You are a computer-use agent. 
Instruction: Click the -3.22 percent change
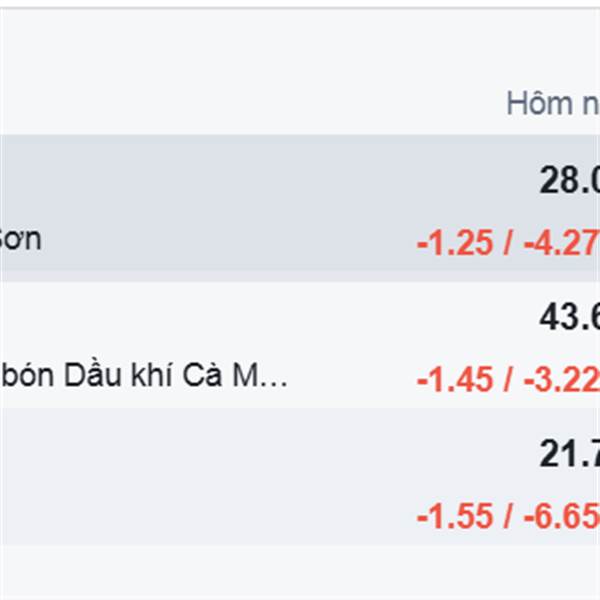[561, 379]
